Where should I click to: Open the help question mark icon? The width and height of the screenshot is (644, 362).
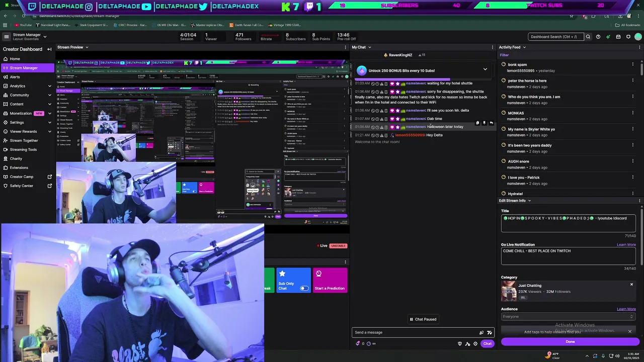(x=598, y=37)
